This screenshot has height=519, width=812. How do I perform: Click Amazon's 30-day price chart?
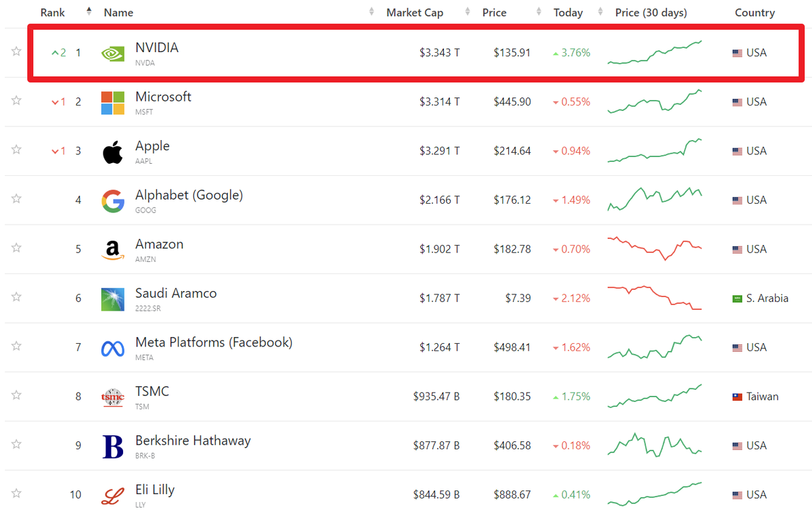point(654,248)
